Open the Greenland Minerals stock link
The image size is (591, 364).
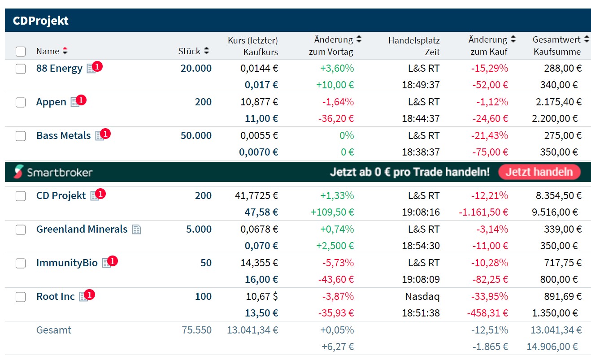point(82,230)
